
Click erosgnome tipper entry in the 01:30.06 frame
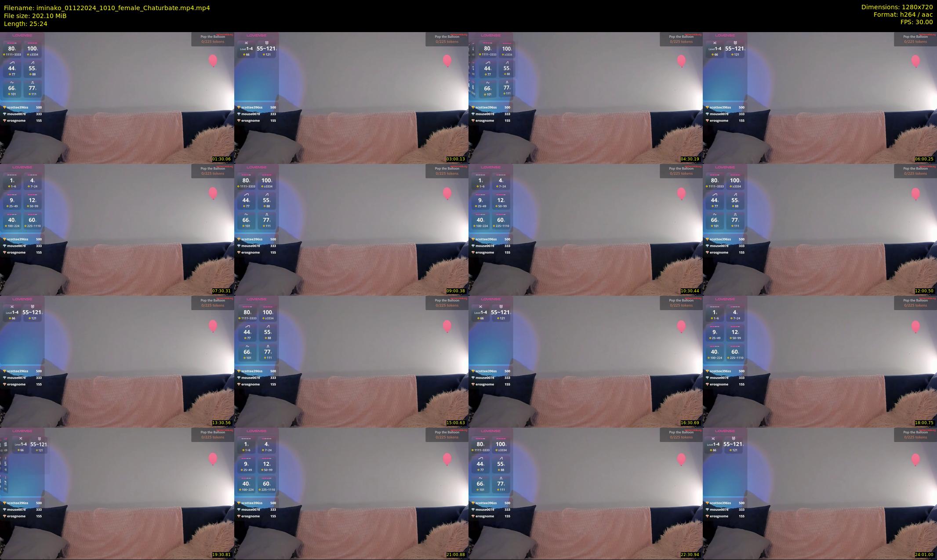(x=22, y=120)
